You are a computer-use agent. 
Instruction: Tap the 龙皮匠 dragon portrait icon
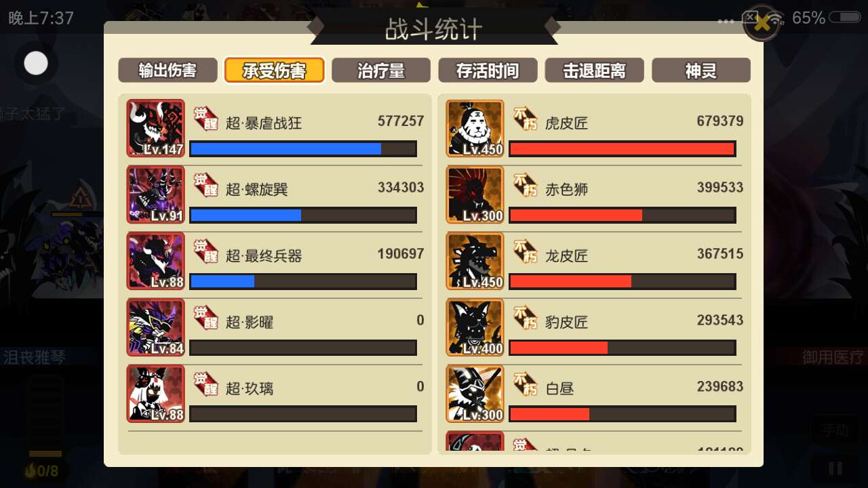475,261
